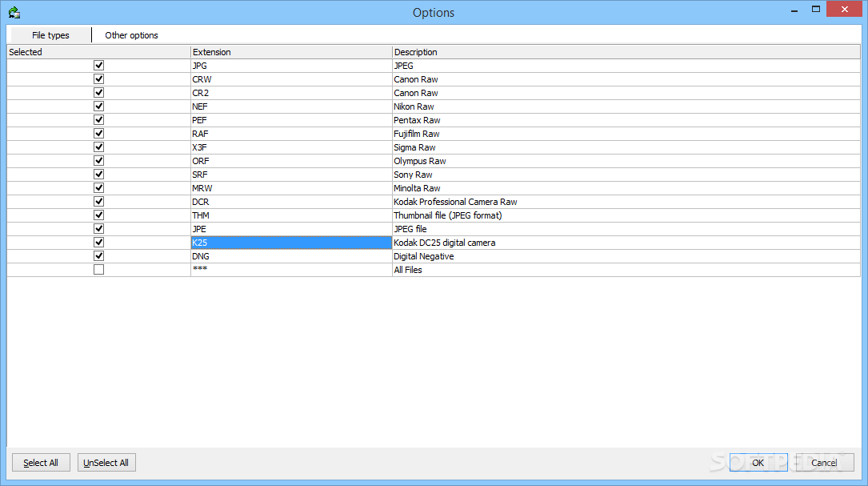Close the Options window
Screen dimensions: 868x486
point(844,10)
